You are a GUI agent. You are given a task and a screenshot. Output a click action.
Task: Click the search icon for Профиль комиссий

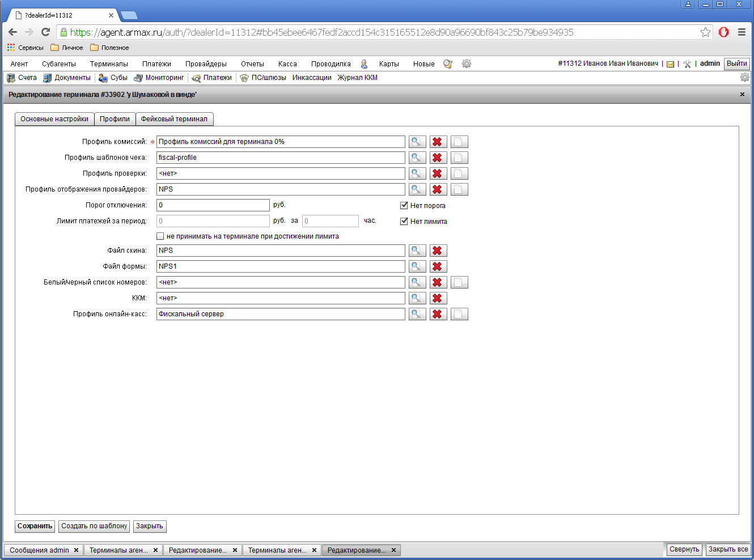tap(417, 142)
